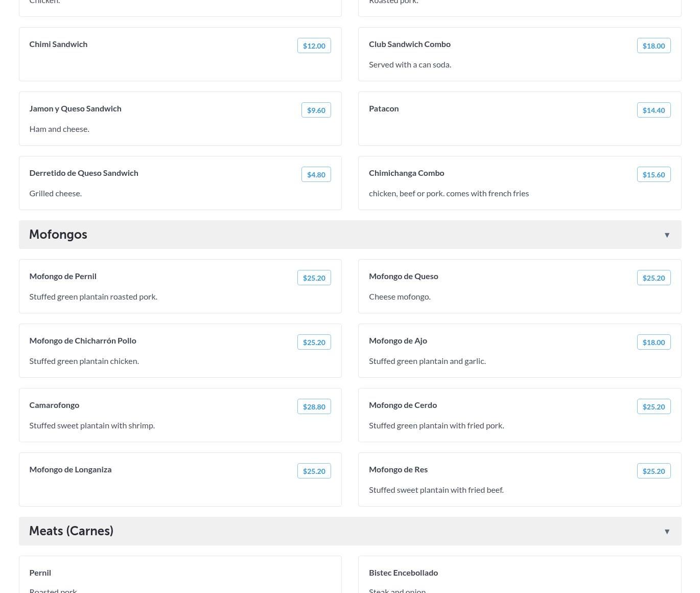
Task: Click Chimichanga Combo $15.60 price
Action: [654, 175]
